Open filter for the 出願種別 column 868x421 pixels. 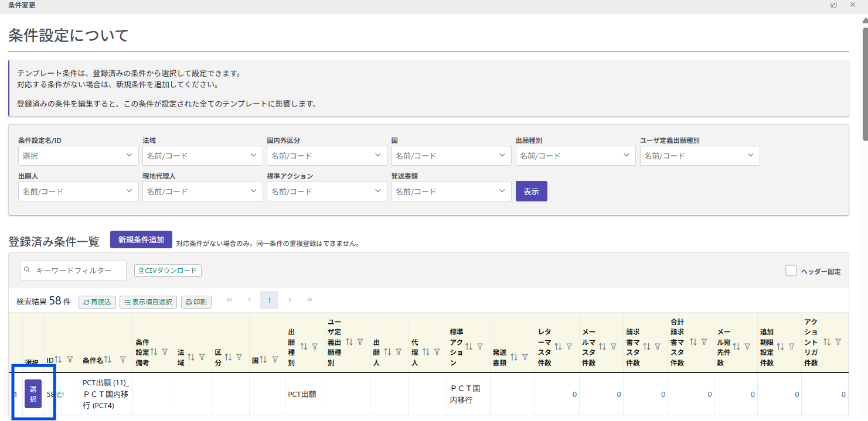coord(315,347)
